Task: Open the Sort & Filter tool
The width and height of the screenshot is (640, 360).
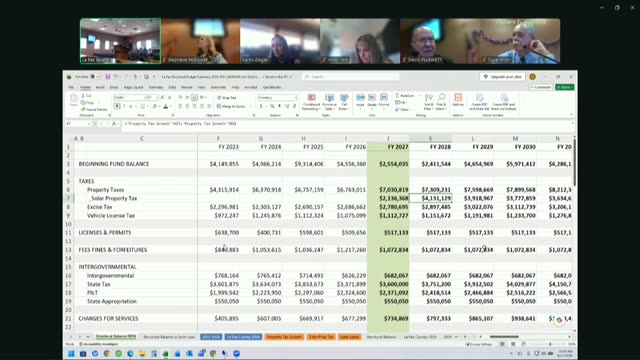Action: pyautogui.click(x=428, y=102)
